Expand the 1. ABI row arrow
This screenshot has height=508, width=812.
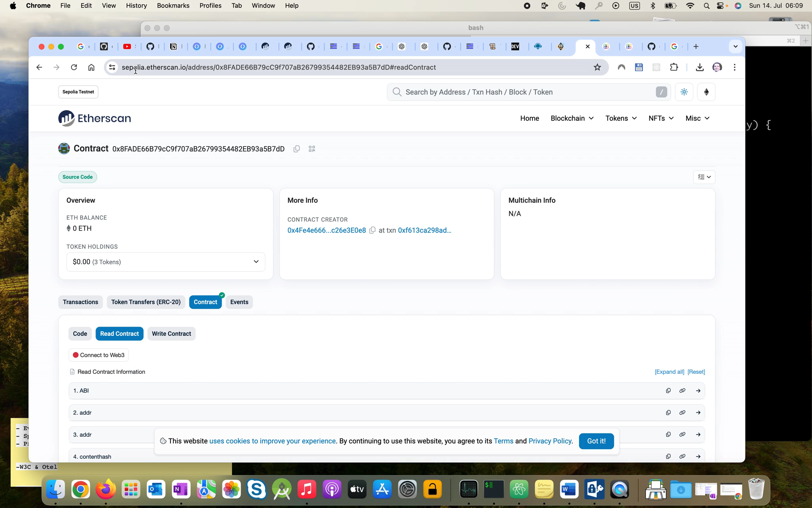click(x=698, y=391)
